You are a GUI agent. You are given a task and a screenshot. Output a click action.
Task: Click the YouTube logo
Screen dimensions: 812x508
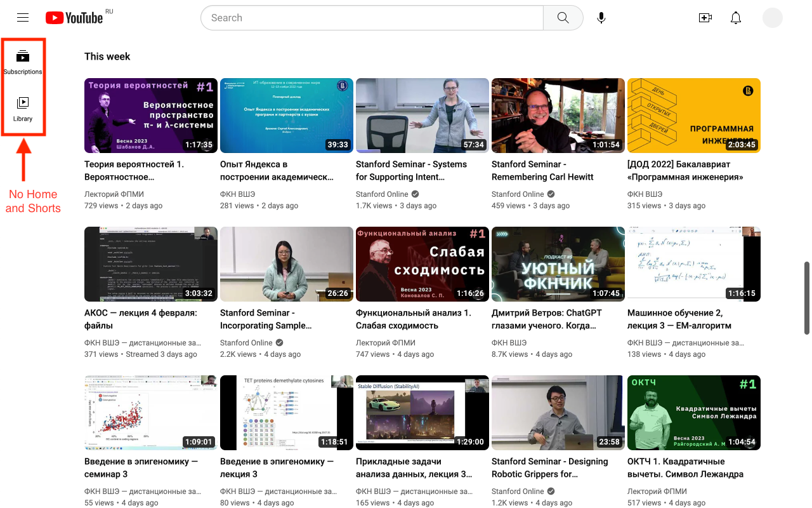[x=74, y=18]
